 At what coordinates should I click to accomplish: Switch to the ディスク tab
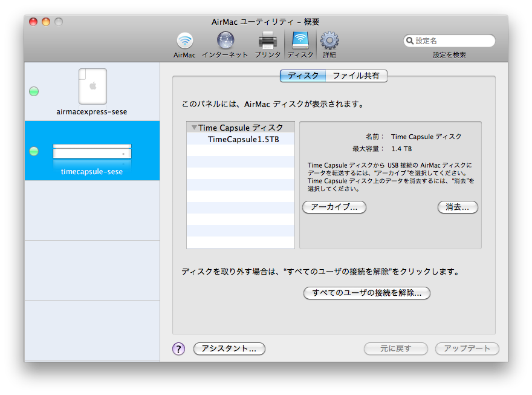pyautogui.click(x=303, y=76)
